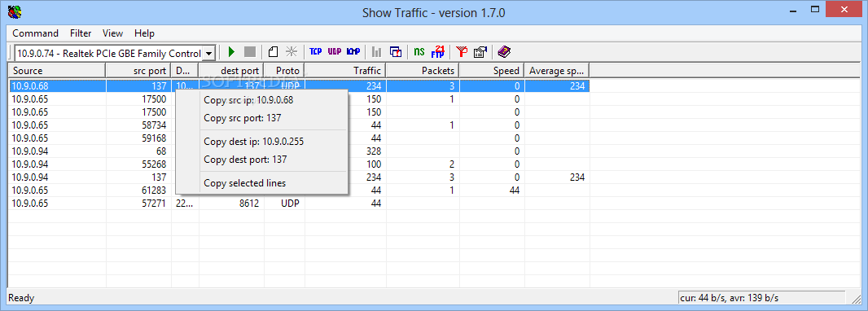Select the row with src port 57271
Image resolution: width=868 pixels, height=311 pixels.
(x=299, y=203)
